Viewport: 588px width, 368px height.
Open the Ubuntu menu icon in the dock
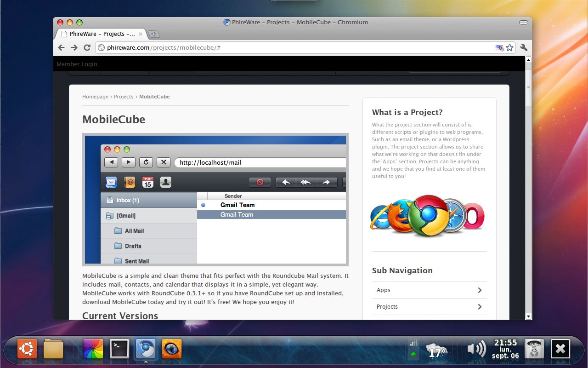click(x=27, y=349)
